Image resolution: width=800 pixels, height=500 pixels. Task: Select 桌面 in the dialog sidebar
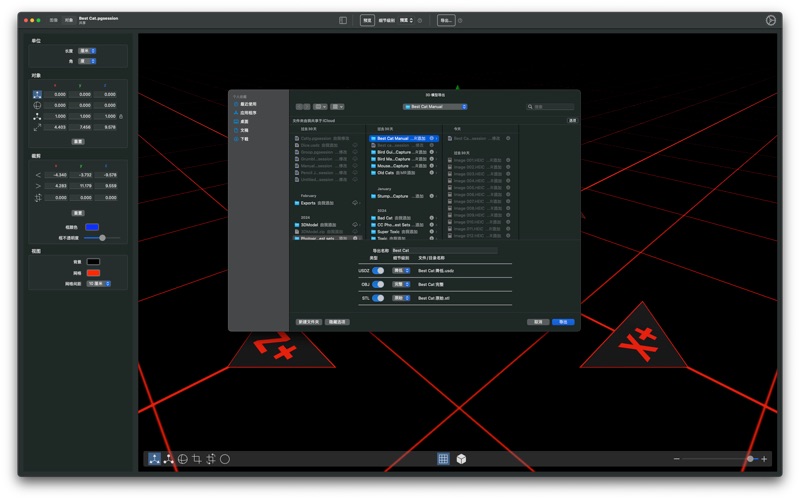pyautogui.click(x=244, y=121)
